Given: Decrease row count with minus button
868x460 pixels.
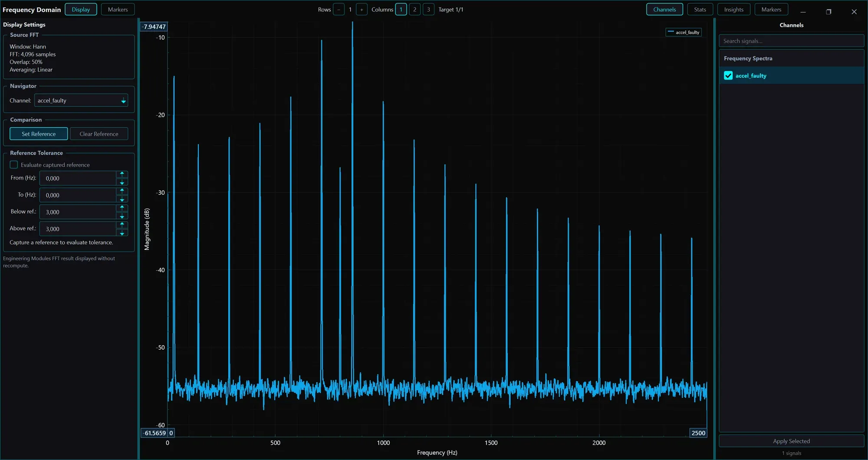Looking at the screenshot, I should coord(339,10).
